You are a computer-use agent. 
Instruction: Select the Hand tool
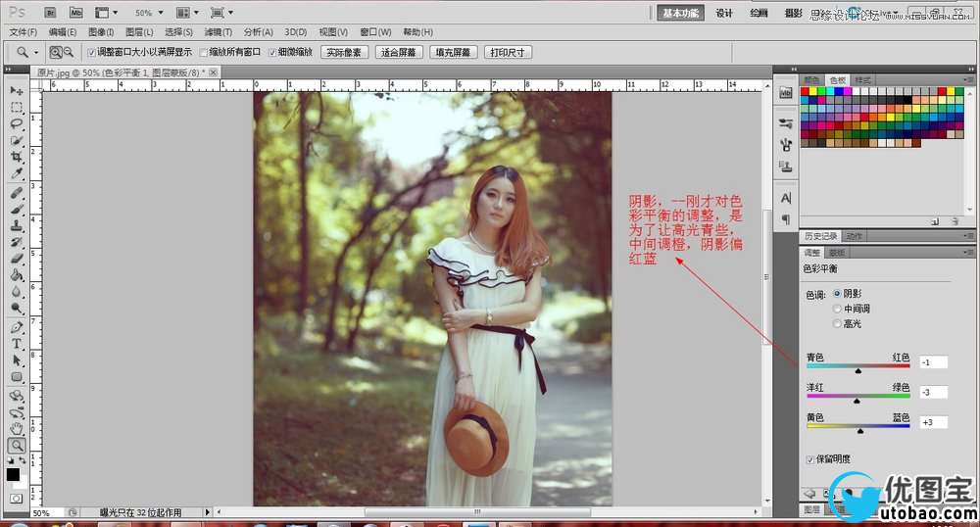pos(17,428)
